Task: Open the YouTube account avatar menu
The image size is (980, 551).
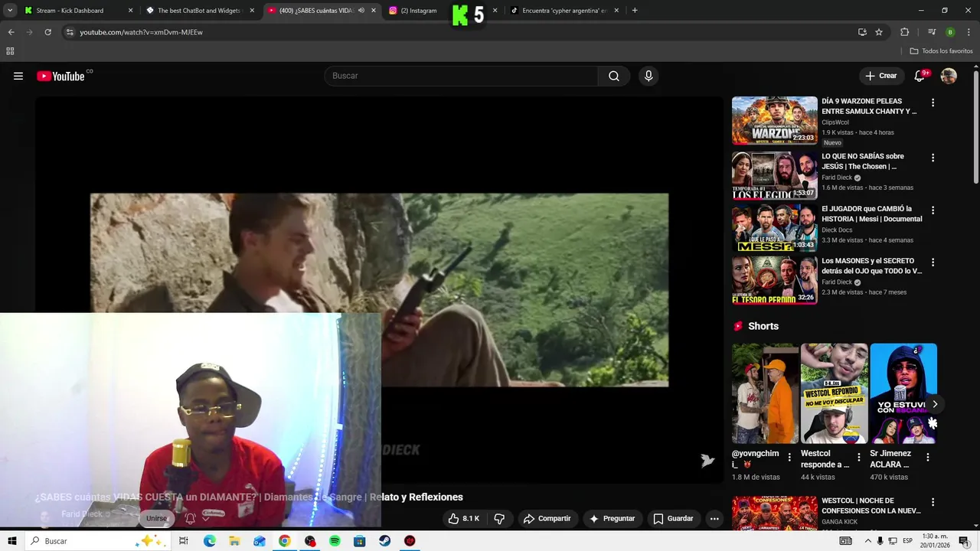Action: coord(949,76)
